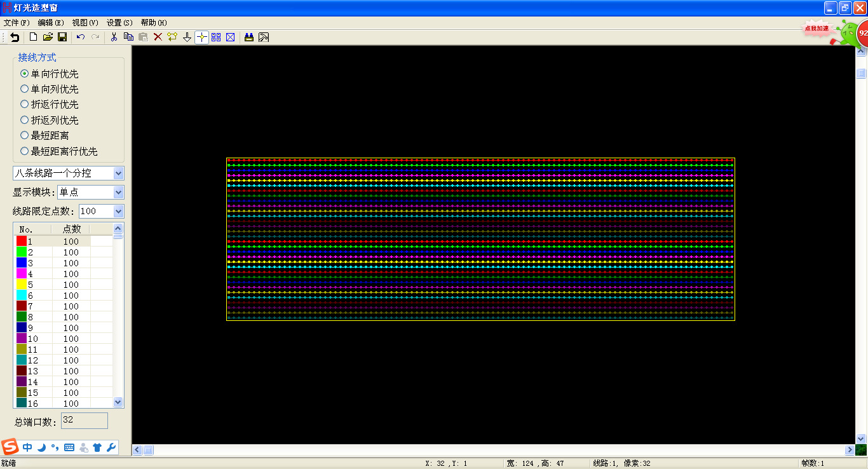Viewport: 868px width, 469px height.
Task: Open the 帮助(H) menu
Action: [x=154, y=22]
